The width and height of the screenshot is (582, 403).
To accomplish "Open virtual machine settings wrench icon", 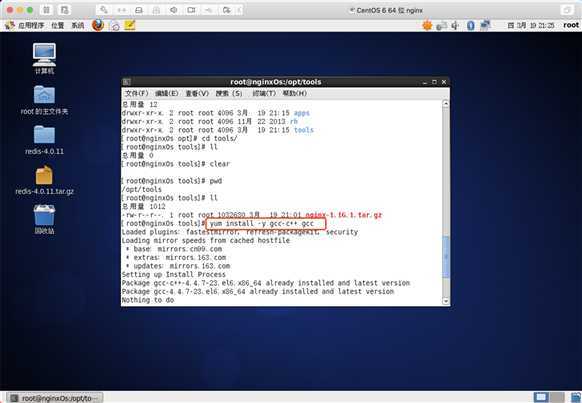I will click(x=104, y=10).
